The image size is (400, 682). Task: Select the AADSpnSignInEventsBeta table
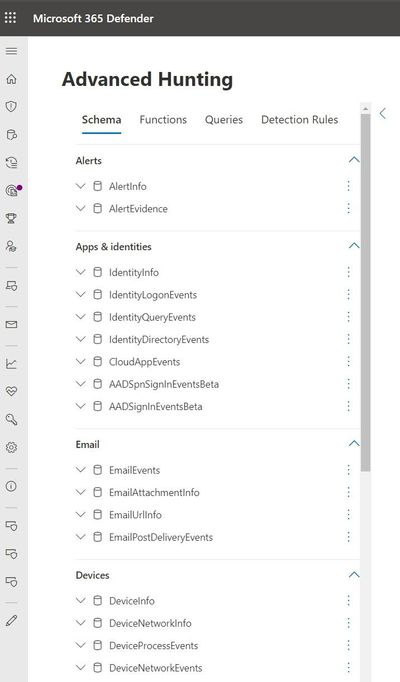[x=163, y=384]
